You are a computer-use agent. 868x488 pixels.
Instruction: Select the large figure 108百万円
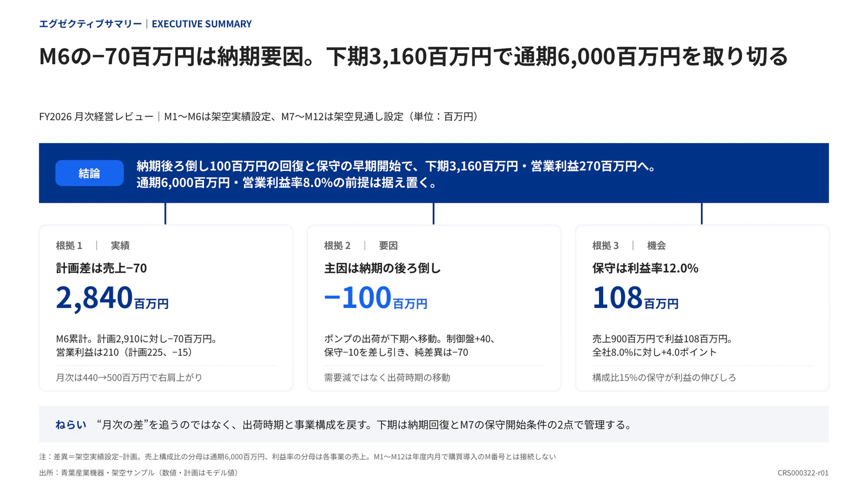[636, 298]
